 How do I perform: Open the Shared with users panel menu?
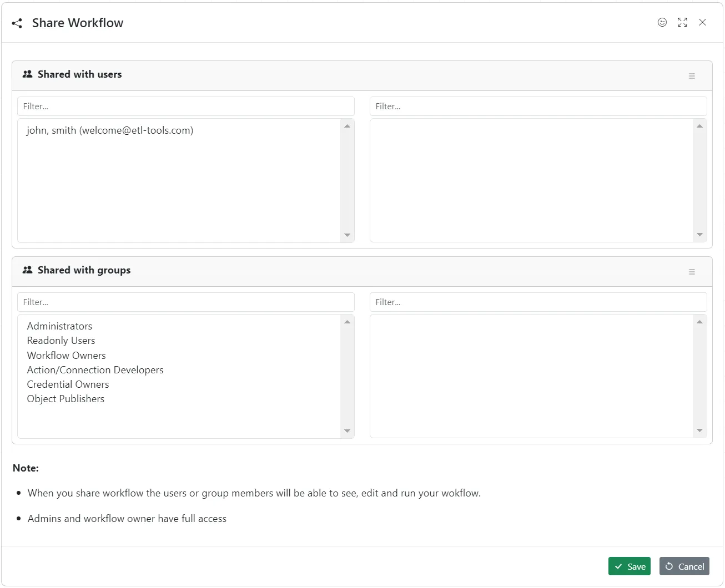[691, 76]
